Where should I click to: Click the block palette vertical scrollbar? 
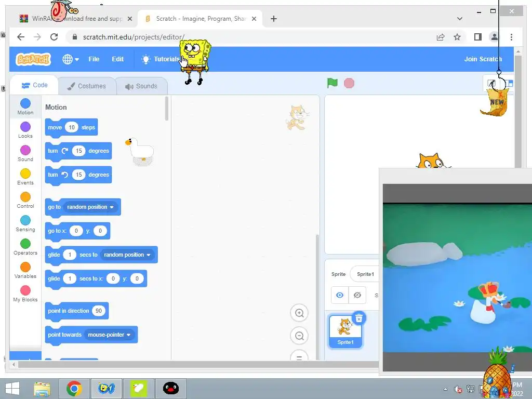(x=166, y=109)
